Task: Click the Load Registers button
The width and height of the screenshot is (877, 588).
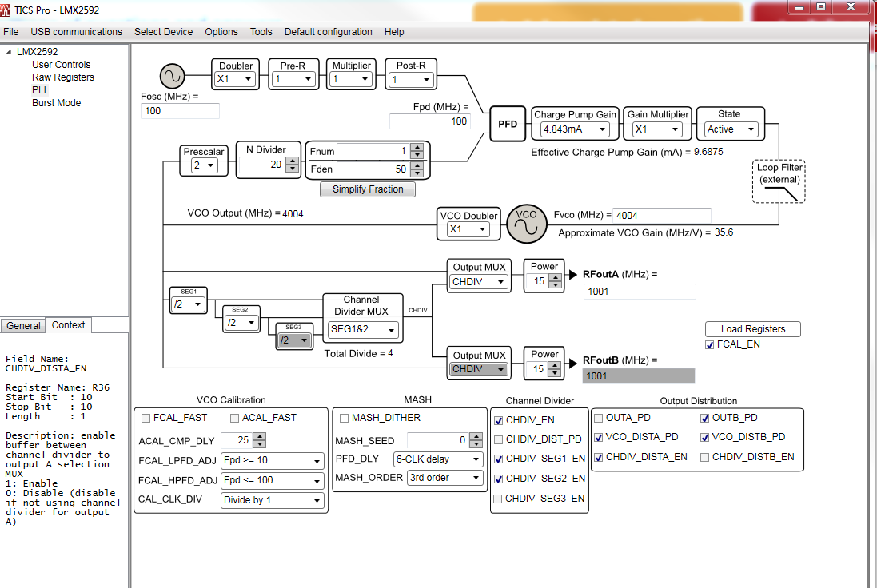Action: pyautogui.click(x=753, y=329)
